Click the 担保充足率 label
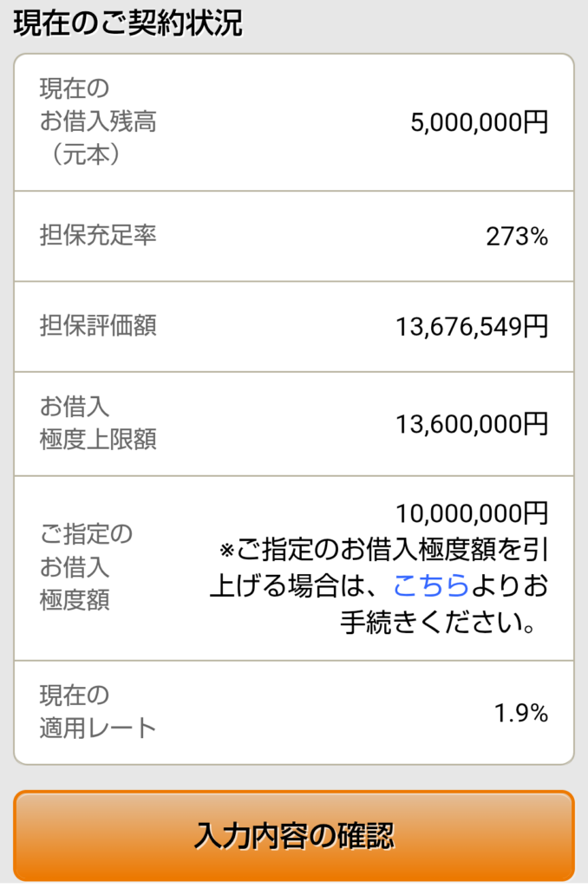588x888 pixels. [98, 235]
